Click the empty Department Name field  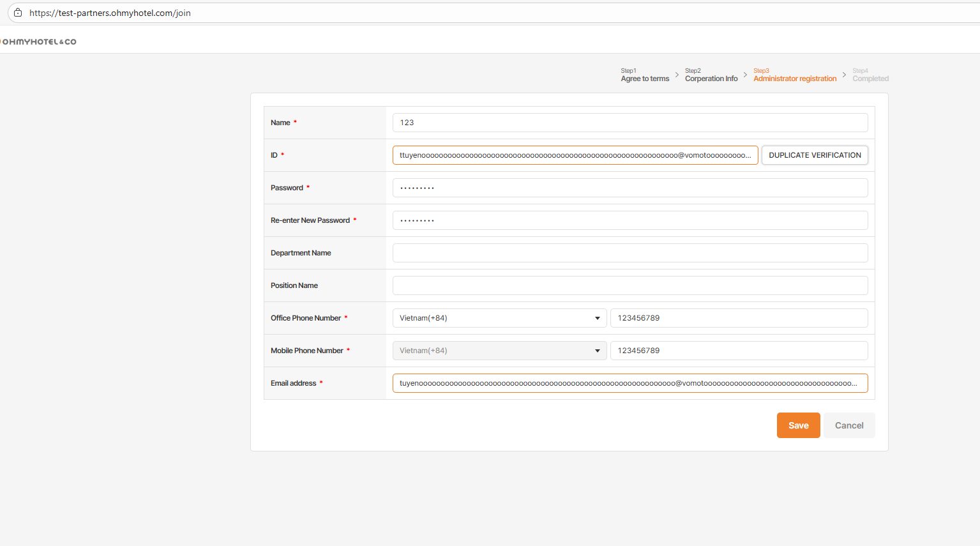click(629, 253)
